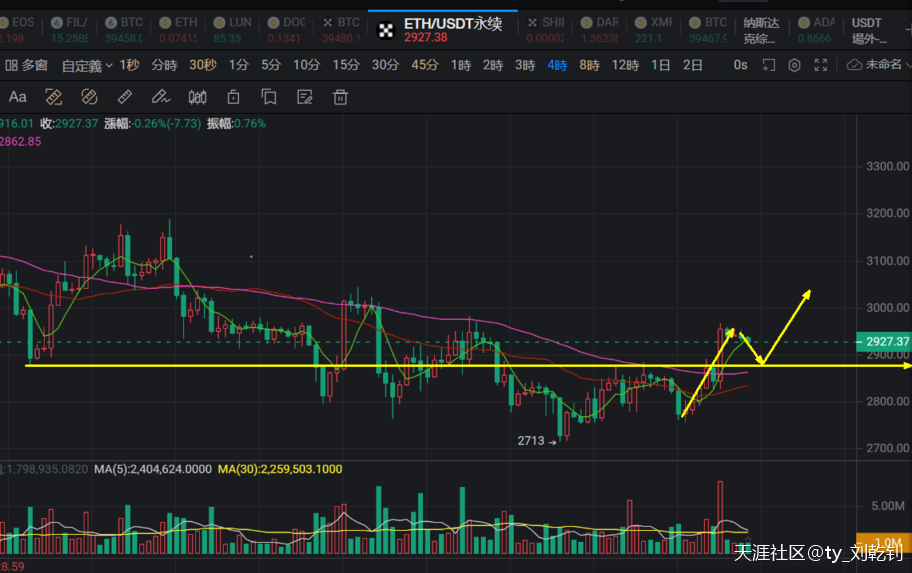The height and width of the screenshot is (573, 912).
Task: Open the 未命名 layout dropdown
Action: coord(880,65)
